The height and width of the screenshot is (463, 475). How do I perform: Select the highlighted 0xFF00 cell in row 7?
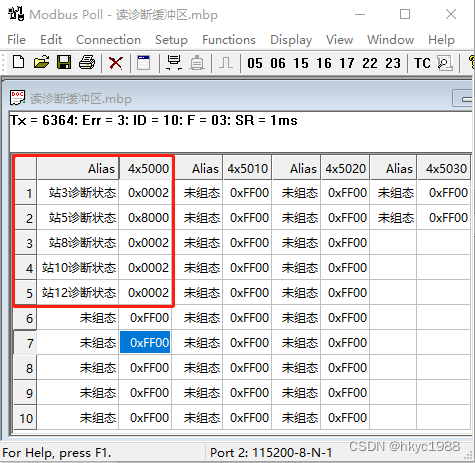click(x=145, y=342)
